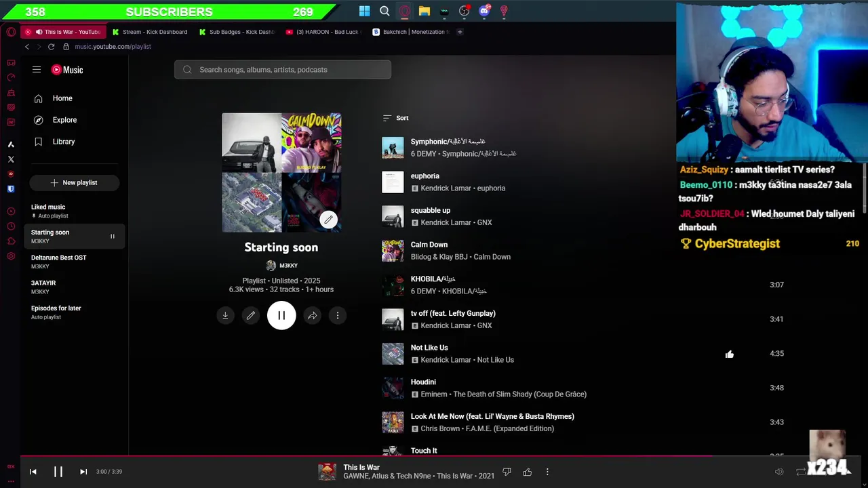Viewport: 868px width, 488px height.
Task: Open the Bitwarden sidebar icon
Action: [x=11, y=189]
